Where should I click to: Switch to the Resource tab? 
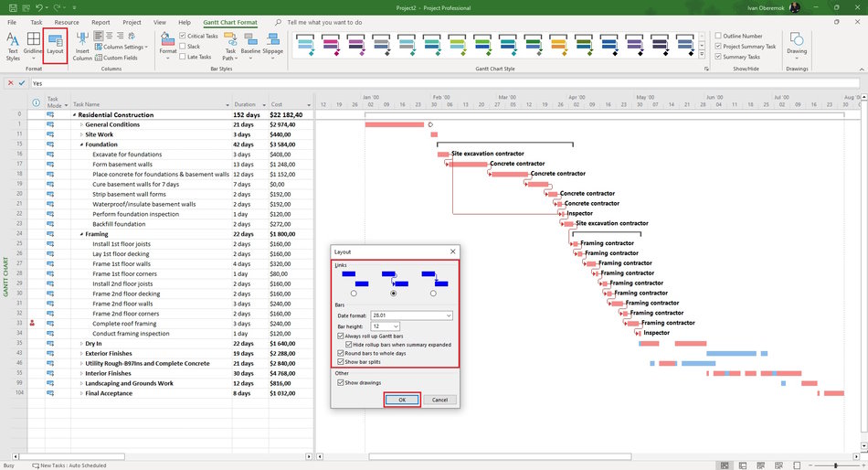tap(67, 22)
